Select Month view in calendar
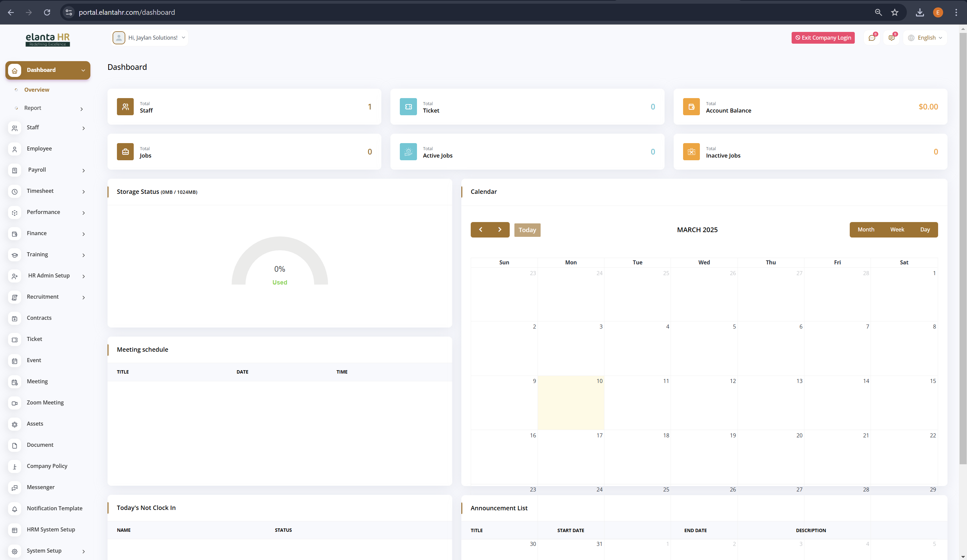The image size is (967, 560). [866, 229]
